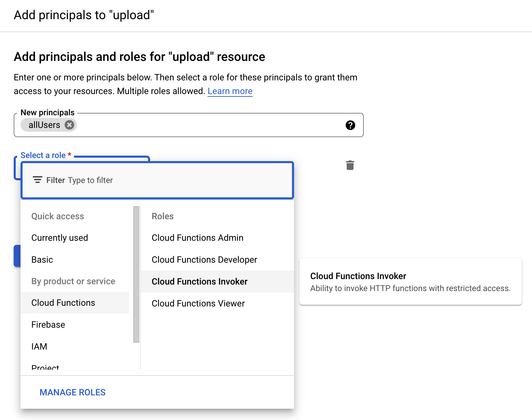Image resolution: width=532 pixels, height=420 pixels.
Task: Choose the Cloud Functions Admin role
Action: 197,238
